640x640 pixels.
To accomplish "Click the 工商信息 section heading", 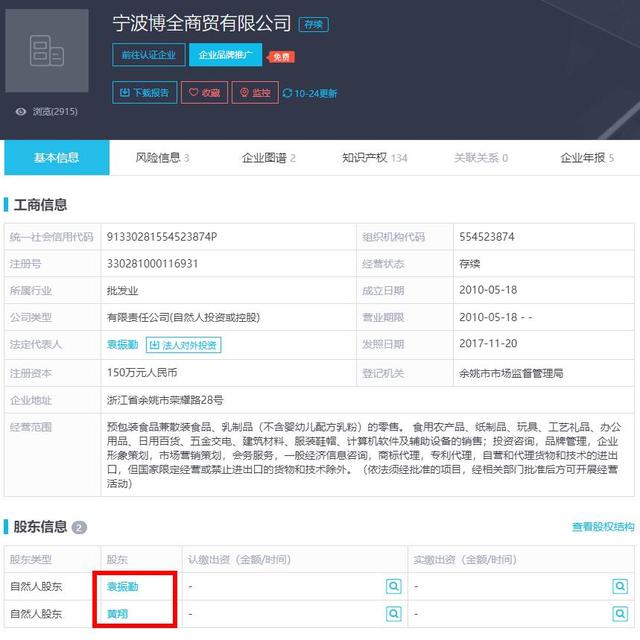I will [x=40, y=204].
